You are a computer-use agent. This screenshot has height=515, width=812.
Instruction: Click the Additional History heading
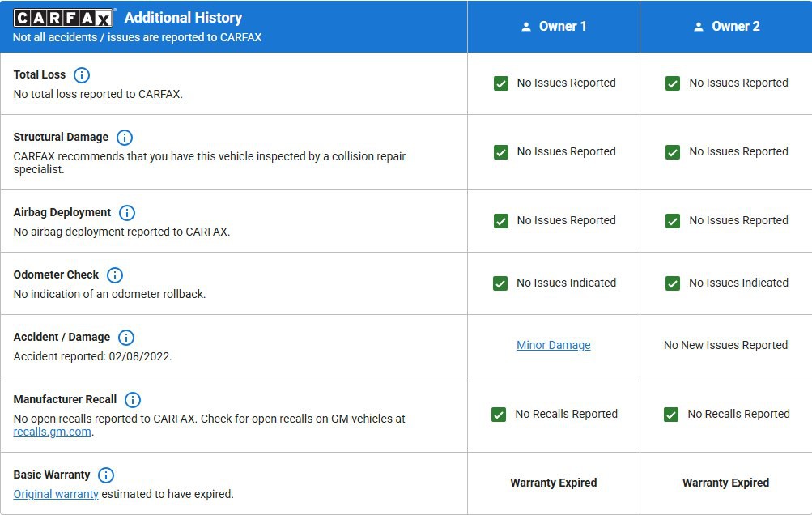pos(183,18)
